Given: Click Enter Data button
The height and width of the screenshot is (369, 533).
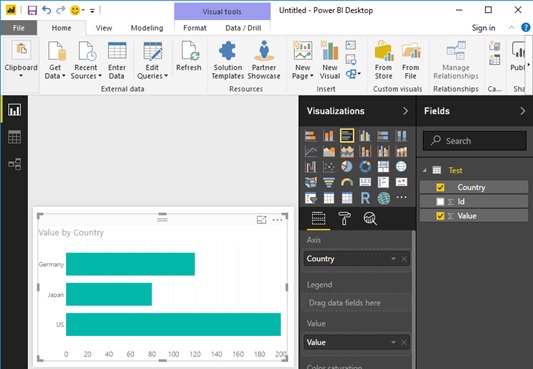Looking at the screenshot, I should tap(117, 60).
